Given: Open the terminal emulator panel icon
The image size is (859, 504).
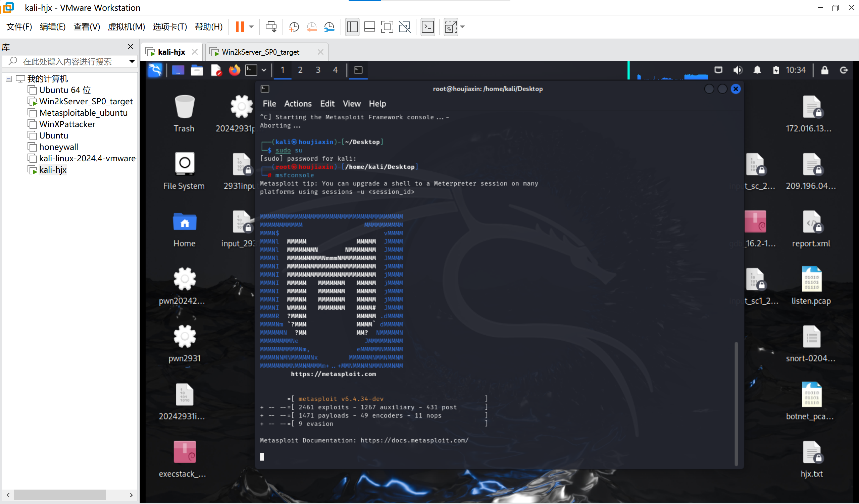Looking at the screenshot, I should click(x=251, y=70).
